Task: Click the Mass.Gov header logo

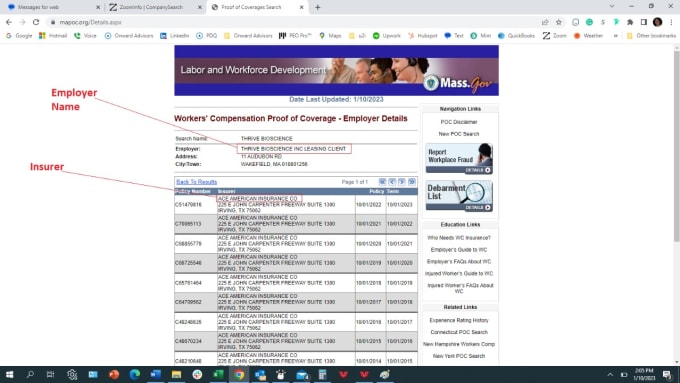Action: (459, 83)
